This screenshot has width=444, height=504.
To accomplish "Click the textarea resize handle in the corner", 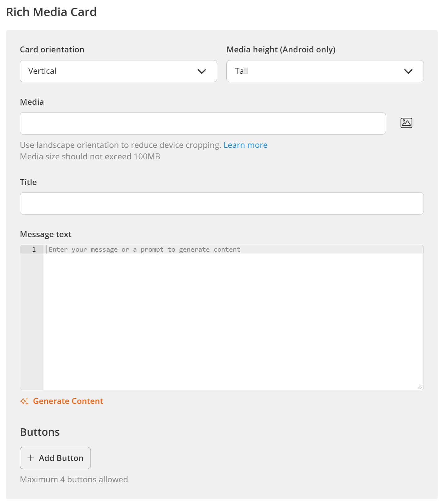I will pos(420,386).
